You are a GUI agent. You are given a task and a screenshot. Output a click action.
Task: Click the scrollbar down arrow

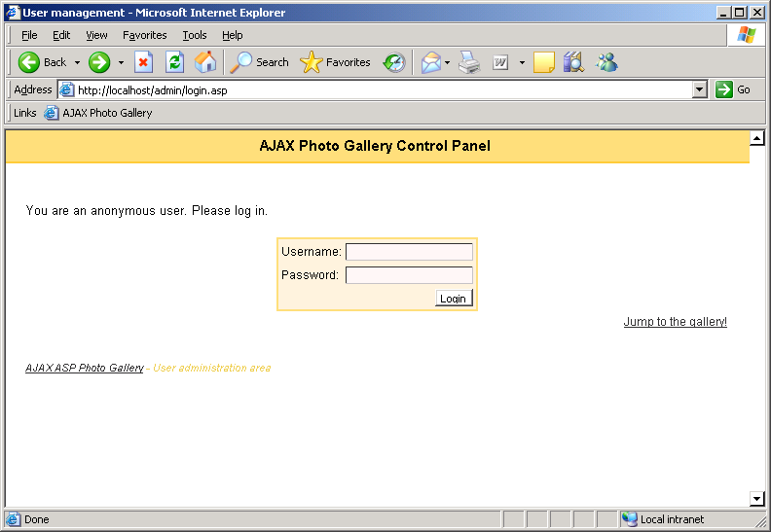pyautogui.click(x=756, y=499)
